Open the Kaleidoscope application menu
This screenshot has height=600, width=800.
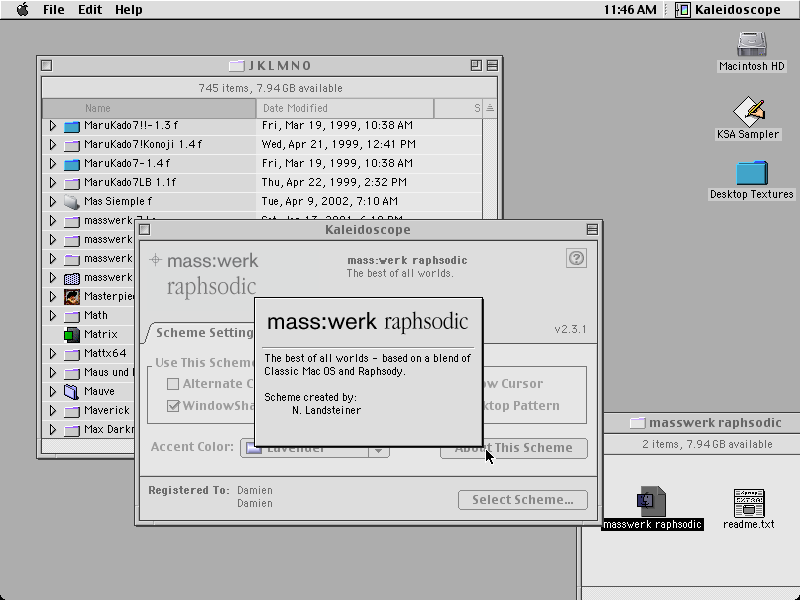(x=729, y=10)
